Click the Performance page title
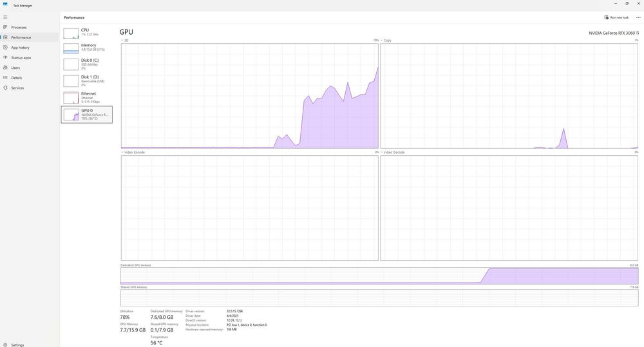This screenshot has height=347, width=644. pyautogui.click(x=74, y=17)
